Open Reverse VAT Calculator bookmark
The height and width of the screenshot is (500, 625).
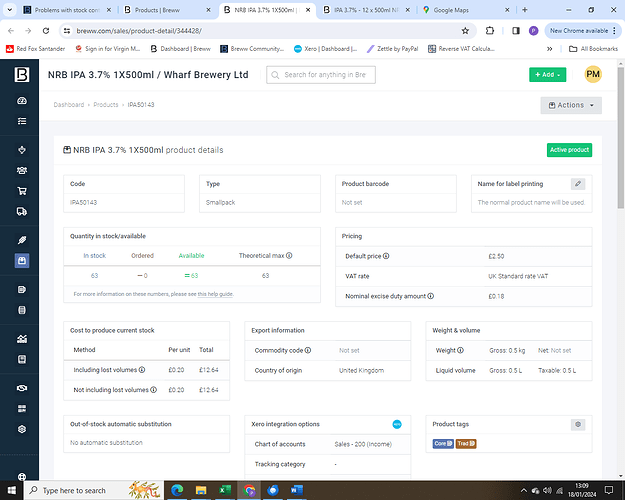[x=461, y=49]
